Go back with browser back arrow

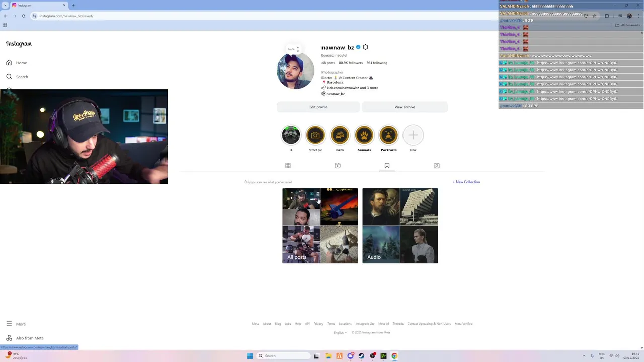6,16
